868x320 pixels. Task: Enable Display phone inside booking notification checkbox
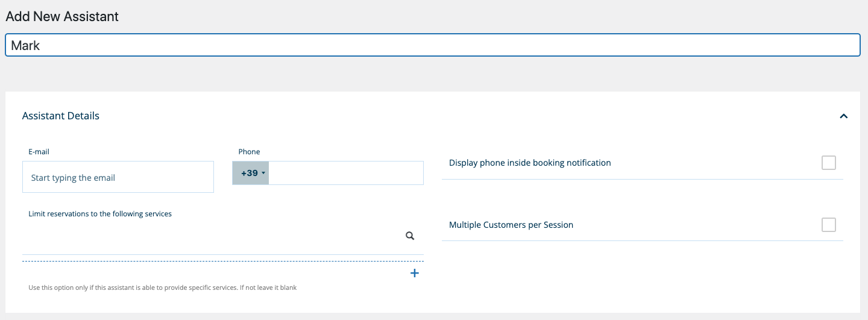tap(829, 163)
